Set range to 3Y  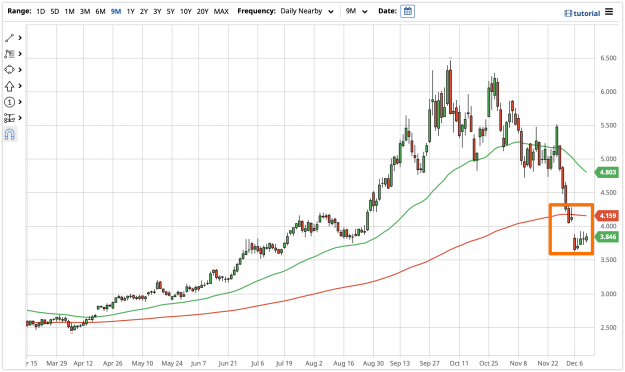click(x=157, y=12)
